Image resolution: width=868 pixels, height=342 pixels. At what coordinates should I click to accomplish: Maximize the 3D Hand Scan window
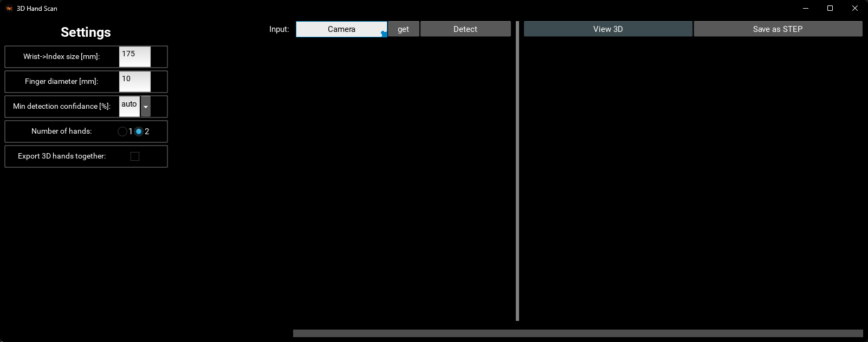830,8
